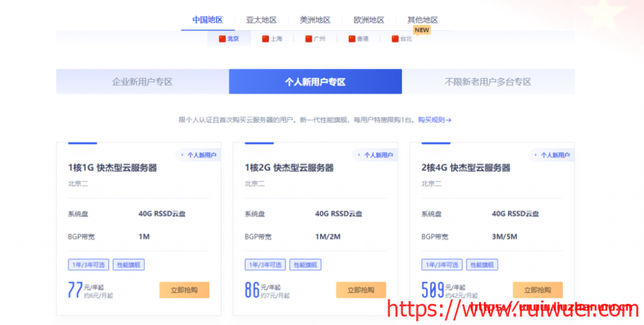This screenshot has width=644, height=325.
Task: Select the 个人新用户专区 section tab
Action: pyautogui.click(x=316, y=82)
